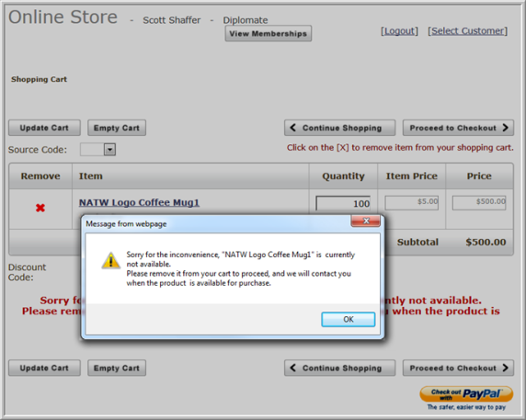Click the Item Price field showing $5.00
Screen dimensions: 526x420
tap(412, 203)
